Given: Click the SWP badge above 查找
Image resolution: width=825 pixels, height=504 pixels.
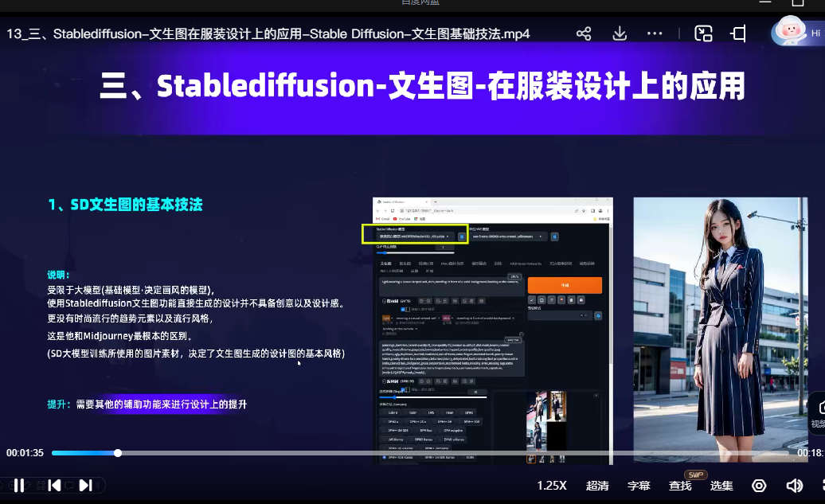Looking at the screenshot, I should [695, 475].
